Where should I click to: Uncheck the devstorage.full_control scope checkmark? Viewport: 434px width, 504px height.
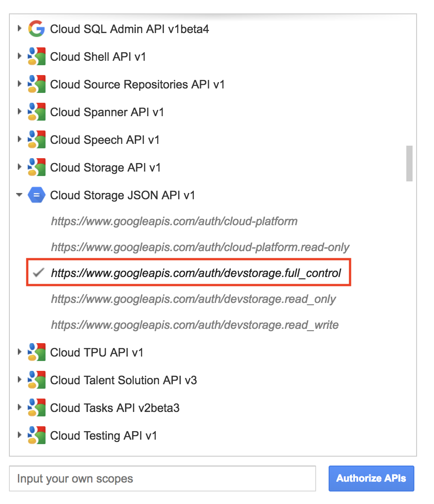pyautogui.click(x=40, y=273)
